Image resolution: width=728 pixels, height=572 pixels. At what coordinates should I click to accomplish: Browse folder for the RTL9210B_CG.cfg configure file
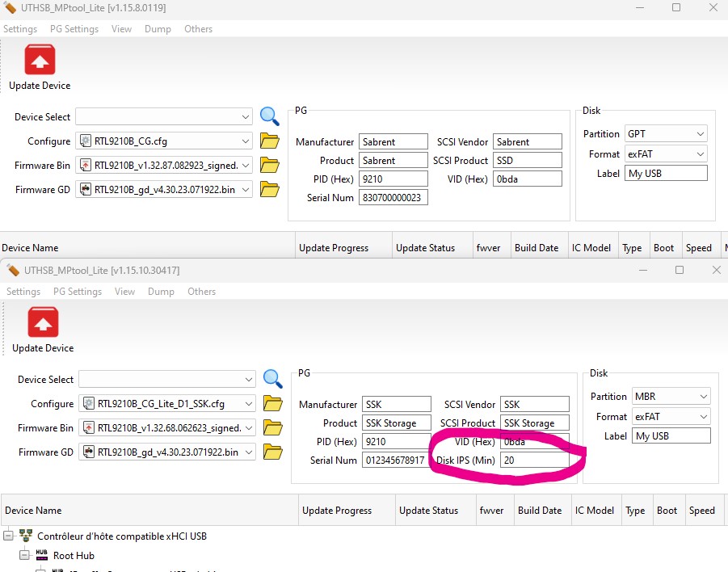(x=269, y=141)
